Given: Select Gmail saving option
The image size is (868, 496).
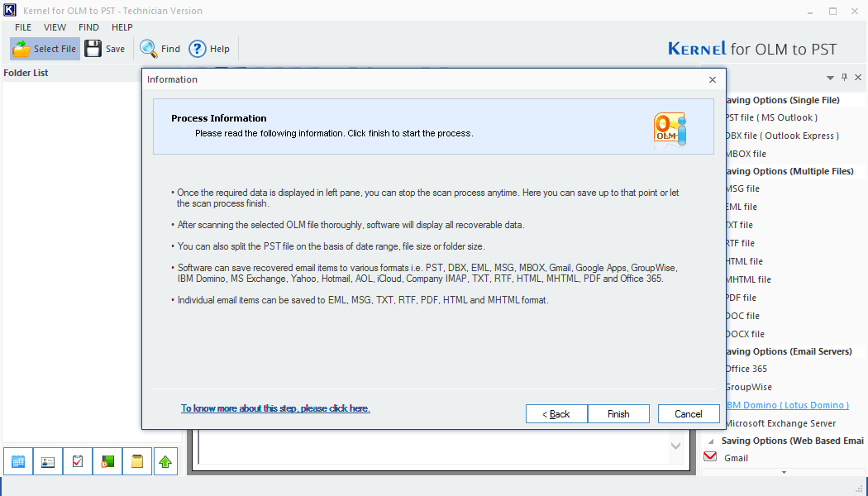Looking at the screenshot, I should click(x=737, y=458).
